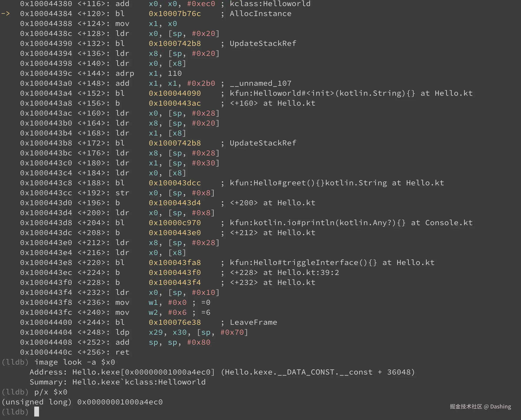Click the unsigned long result value
Screen dimensions: 521x420
(x=120, y=402)
